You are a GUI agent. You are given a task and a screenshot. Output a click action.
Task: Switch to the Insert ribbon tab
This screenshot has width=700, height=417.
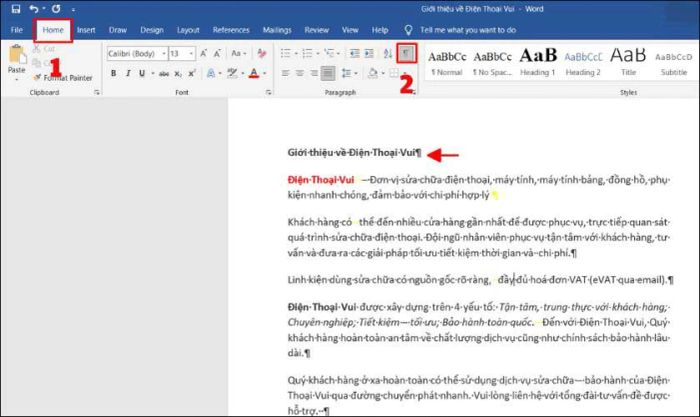click(x=86, y=30)
